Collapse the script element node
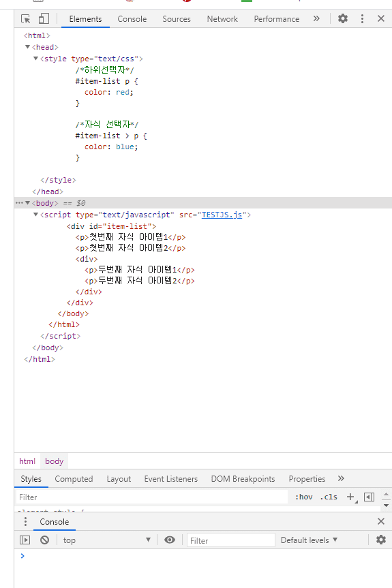This screenshot has height=588, width=392. (x=35, y=215)
